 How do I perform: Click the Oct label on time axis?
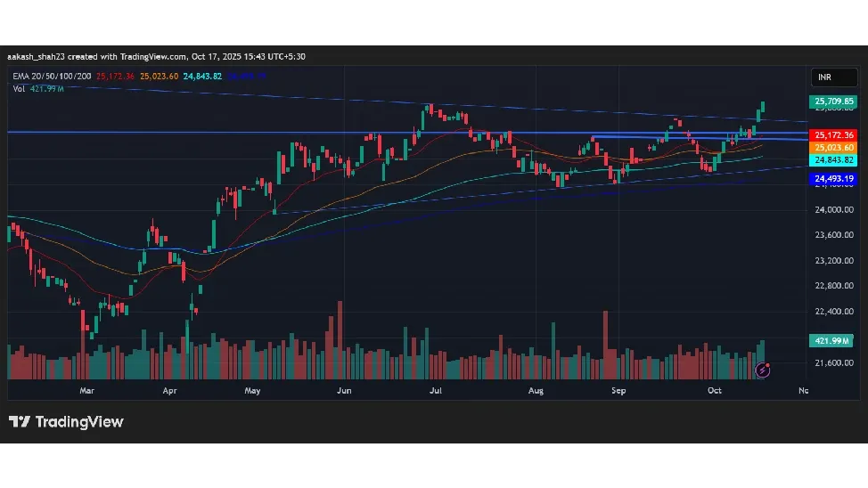point(714,390)
